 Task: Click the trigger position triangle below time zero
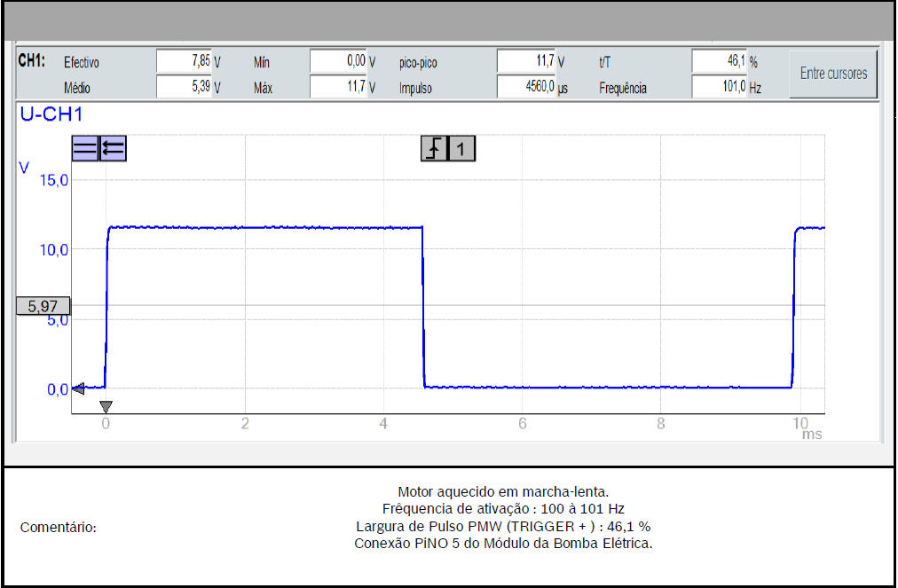(106, 407)
